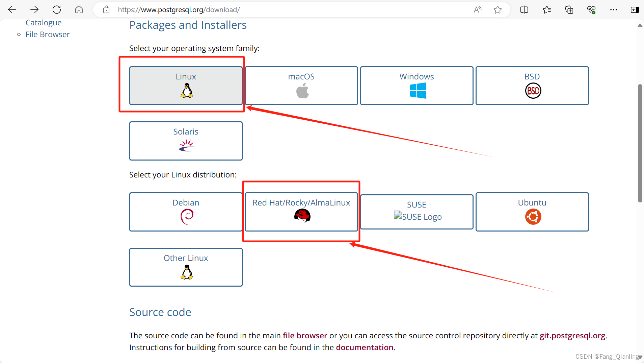Image resolution: width=644 pixels, height=363 pixels.
Task: Add page to favorites with star icon
Action: (498, 9)
